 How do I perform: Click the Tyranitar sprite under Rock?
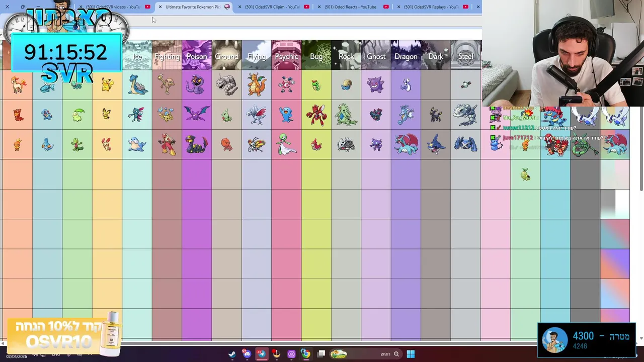[346, 115]
